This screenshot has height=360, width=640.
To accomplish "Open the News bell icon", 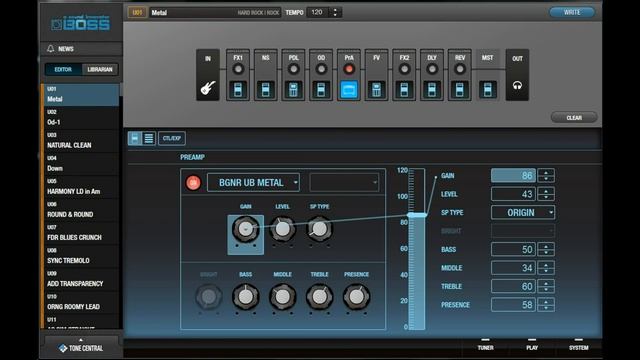I will (51, 49).
